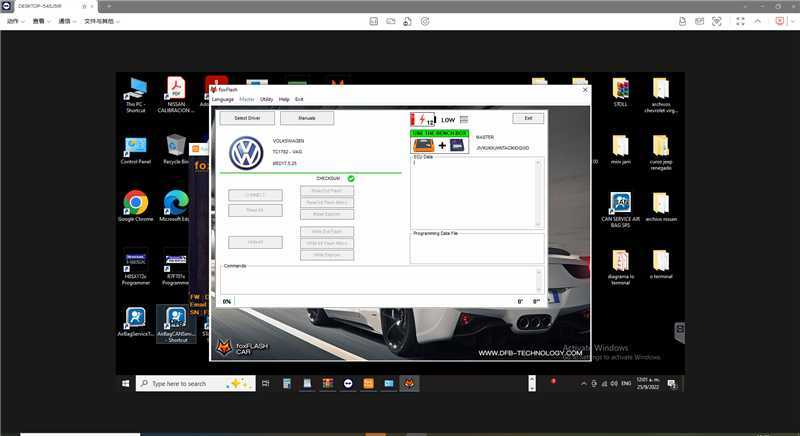Expand the 动作 dropdown in the remote toolbar

pyautogui.click(x=15, y=20)
